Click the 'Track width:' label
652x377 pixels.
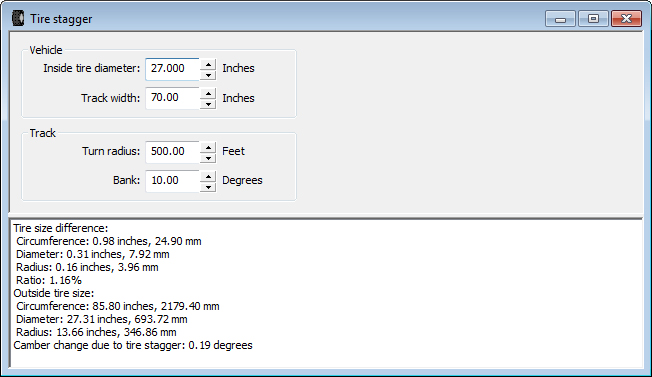(x=111, y=98)
